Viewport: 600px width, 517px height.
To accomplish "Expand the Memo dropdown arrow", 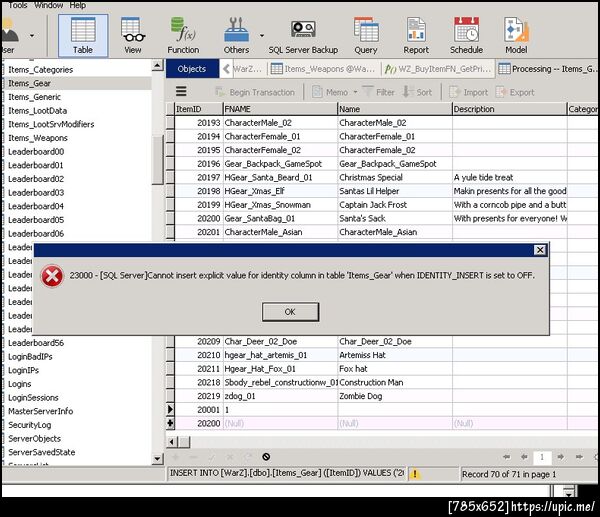I will (x=355, y=92).
